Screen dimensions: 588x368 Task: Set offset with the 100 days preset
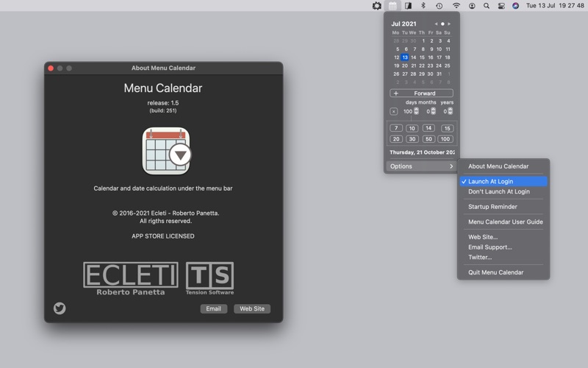(x=445, y=139)
